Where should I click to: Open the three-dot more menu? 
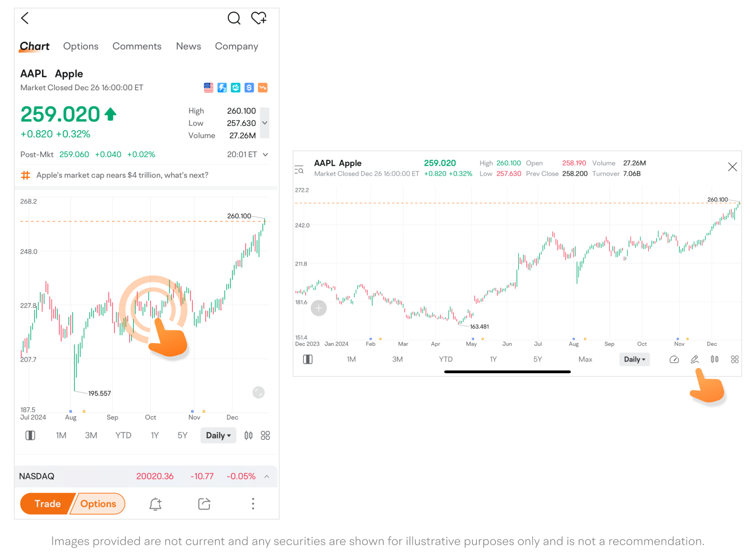(x=253, y=504)
